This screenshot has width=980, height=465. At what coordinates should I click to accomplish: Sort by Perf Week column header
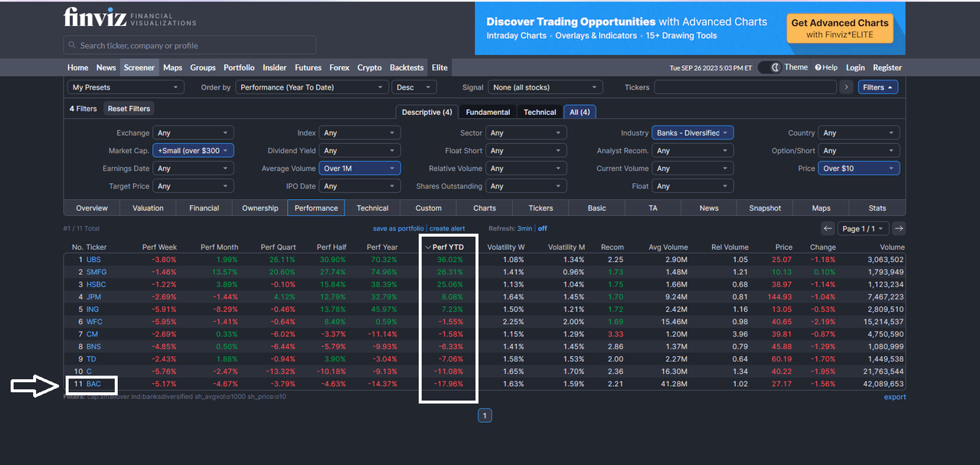click(x=159, y=247)
